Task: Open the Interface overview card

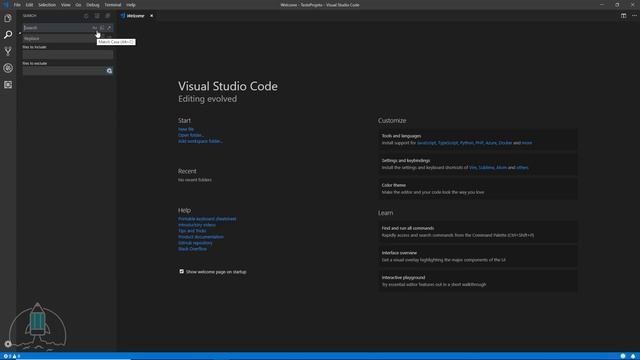Action: 478,256
